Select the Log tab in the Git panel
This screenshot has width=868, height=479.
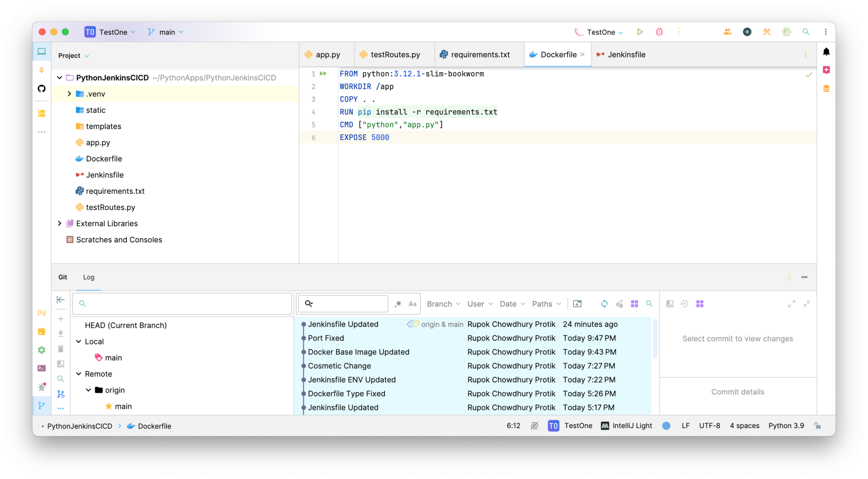tap(89, 277)
